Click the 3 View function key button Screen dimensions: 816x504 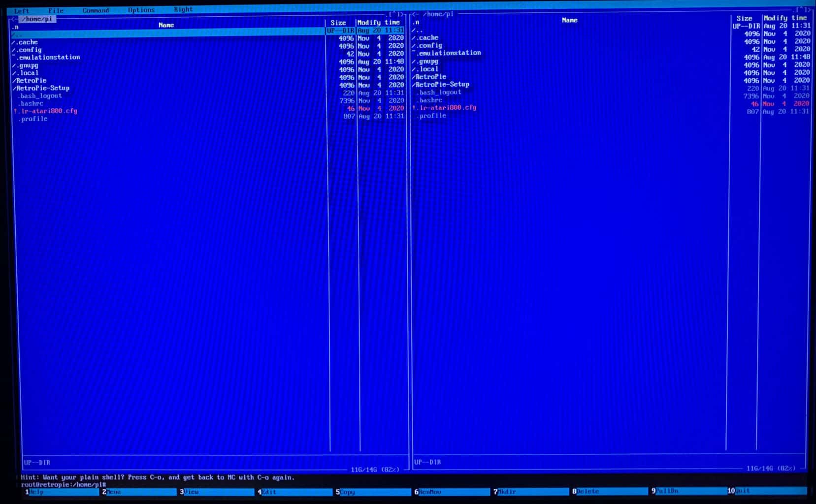(x=217, y=492)
